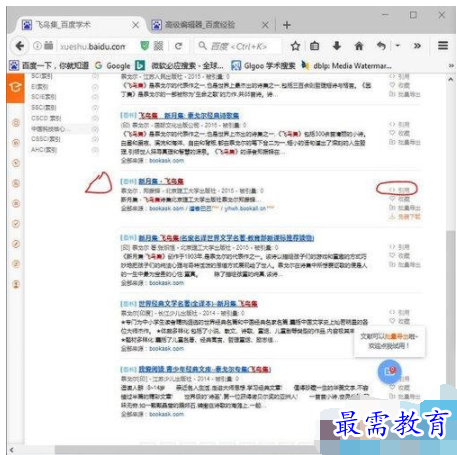Screen dimensions: 457x455
Task: Open the 百度一下，你就知道 bookmark
Action: 49,66
